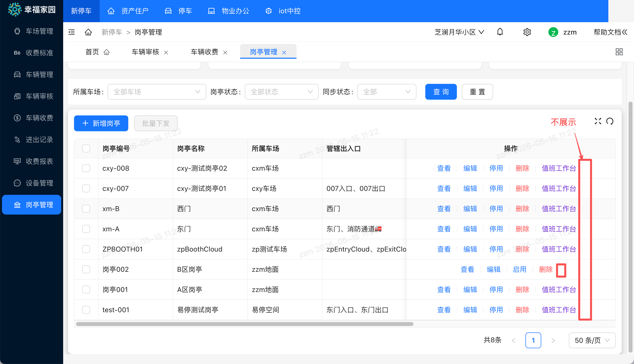The width and height of the screenshot is (634, 364).
Task: Open tab grid view icon
Action: 619,52
